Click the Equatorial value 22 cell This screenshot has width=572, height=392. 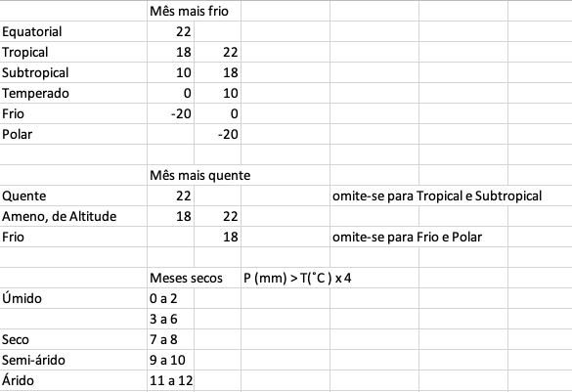[170, 31]
